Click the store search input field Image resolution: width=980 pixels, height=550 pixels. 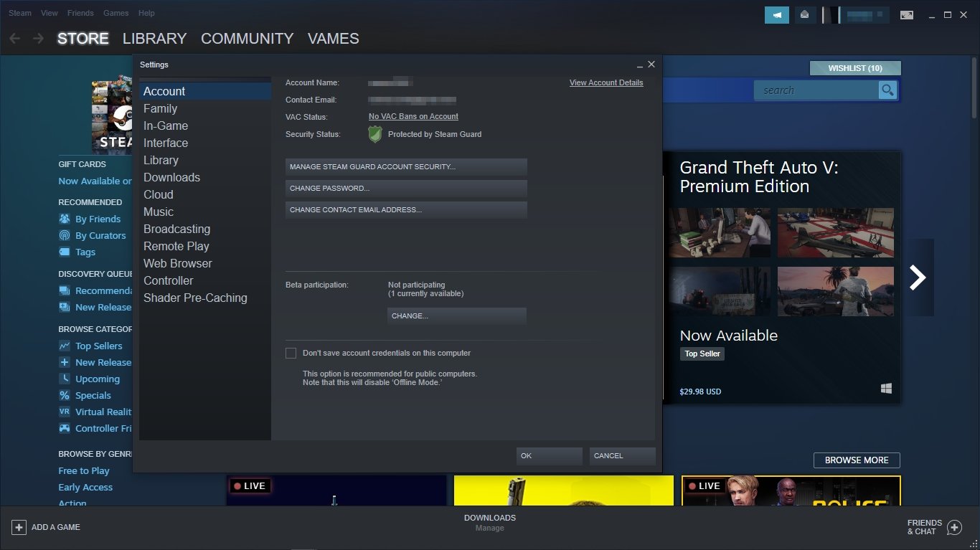point(816,90)
